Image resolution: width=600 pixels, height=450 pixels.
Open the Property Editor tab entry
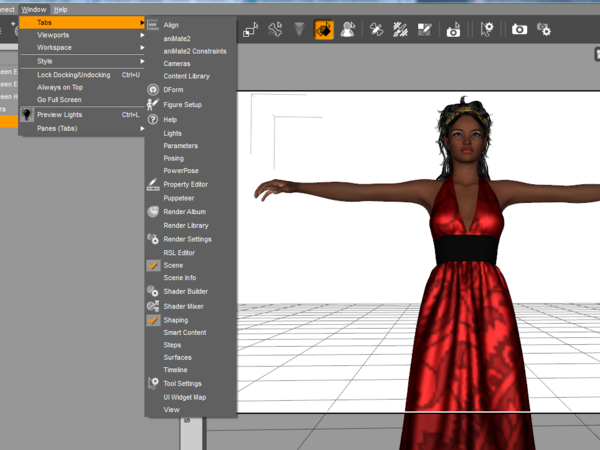[x=191, y=184]
